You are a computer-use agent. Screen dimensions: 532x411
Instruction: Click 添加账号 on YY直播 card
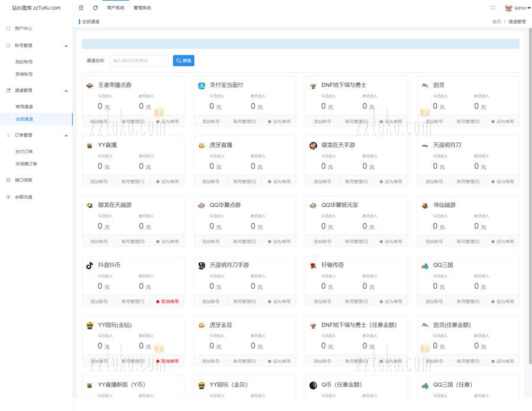click(99, 182)
